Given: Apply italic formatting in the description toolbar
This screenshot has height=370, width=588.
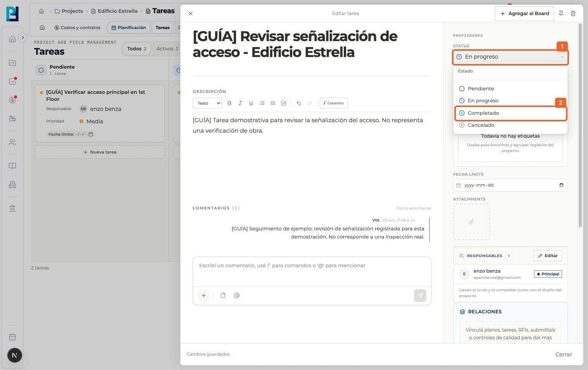Looking at the screenshot, I should [240, 103].
